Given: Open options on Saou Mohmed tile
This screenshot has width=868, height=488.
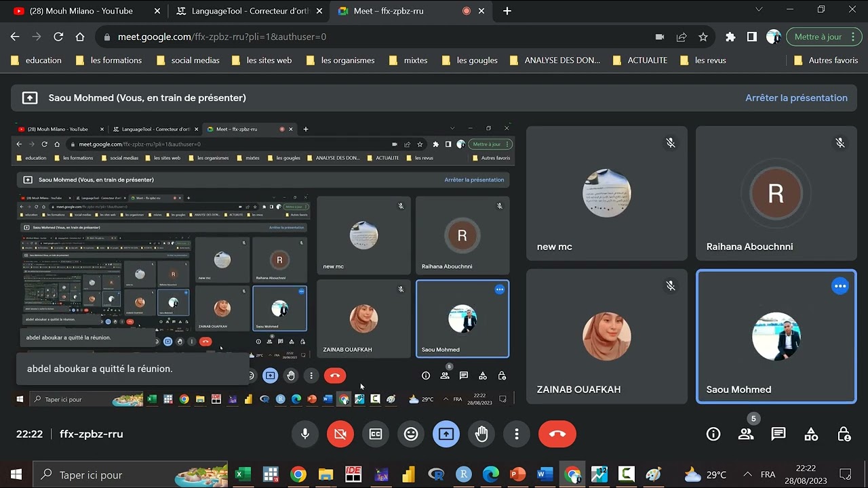Looking at the screenshot, I should pos(840,286).
